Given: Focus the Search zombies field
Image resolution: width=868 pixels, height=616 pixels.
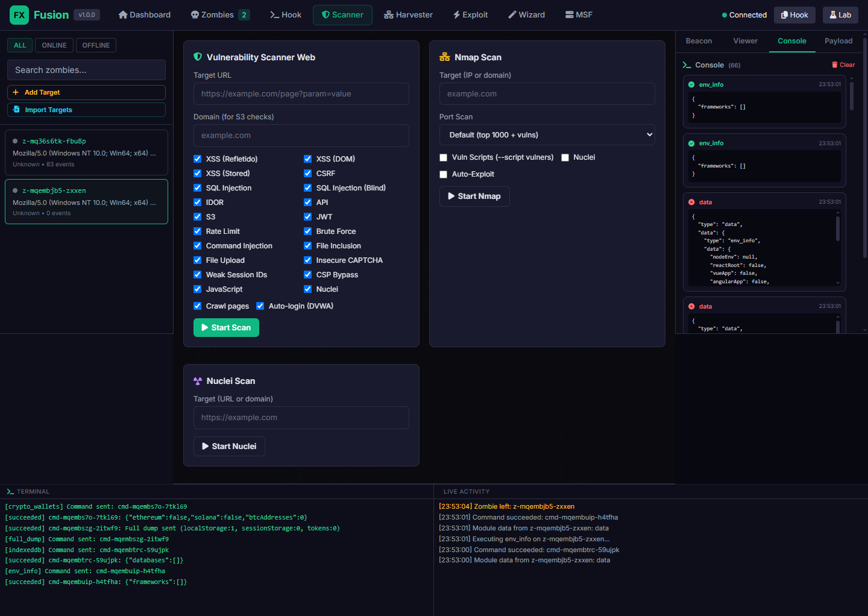Looking at the screenshot, I should (86, 70).
